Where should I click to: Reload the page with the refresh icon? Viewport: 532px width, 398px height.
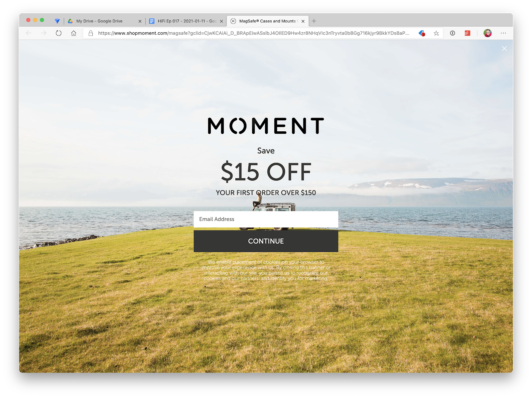59,33
